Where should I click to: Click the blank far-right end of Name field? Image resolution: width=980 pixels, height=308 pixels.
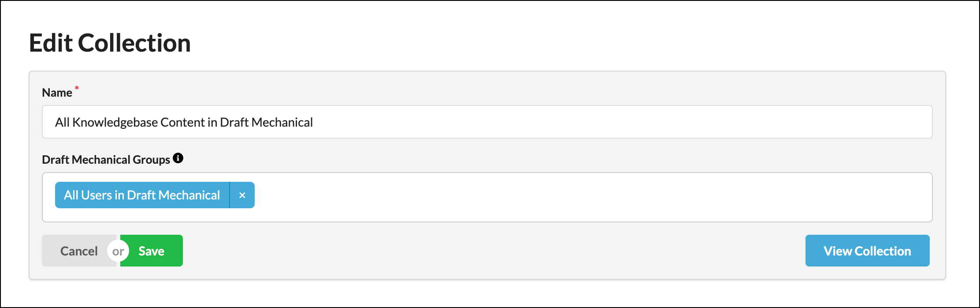pyautogui.click(x=903, y=122)
